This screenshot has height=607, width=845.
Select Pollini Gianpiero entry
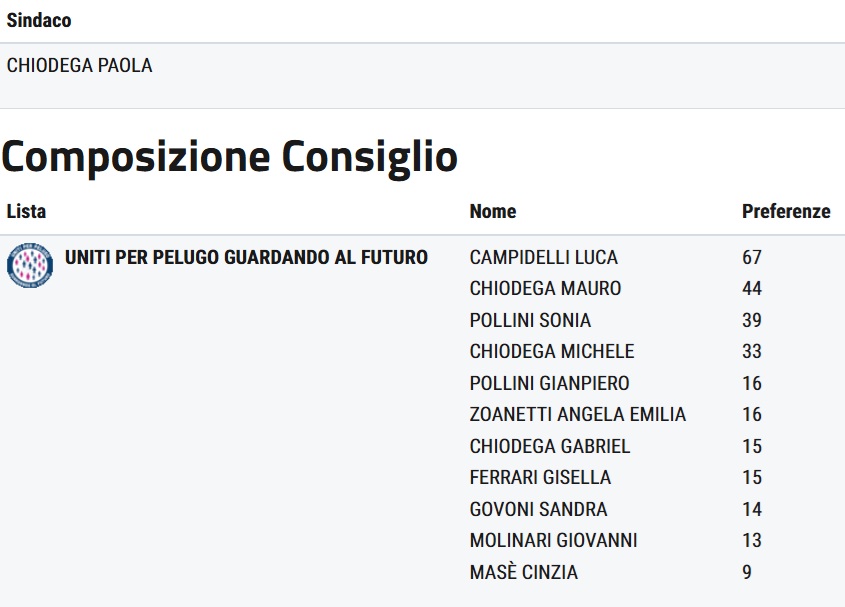tap(550, 383)
